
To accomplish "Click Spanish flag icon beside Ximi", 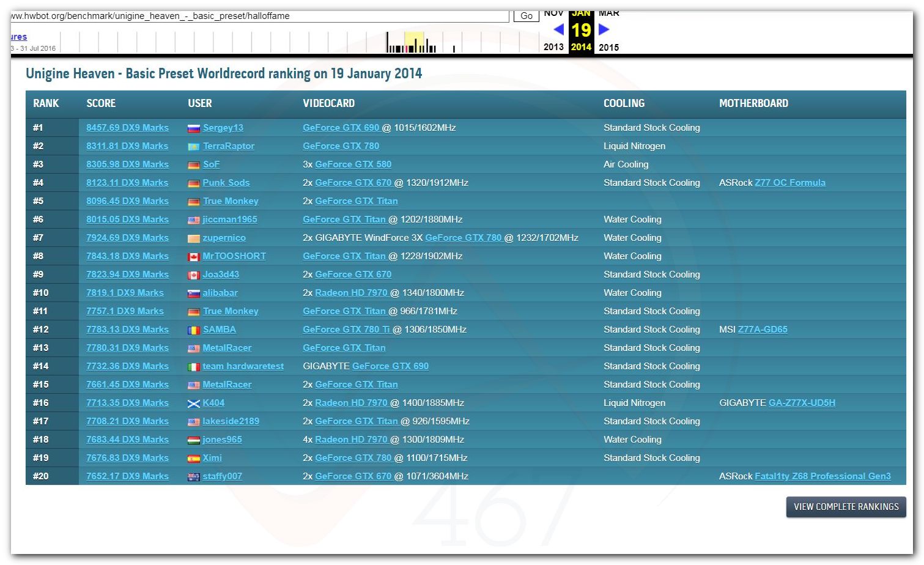I will pyautogui.click(x=194, y=459).
